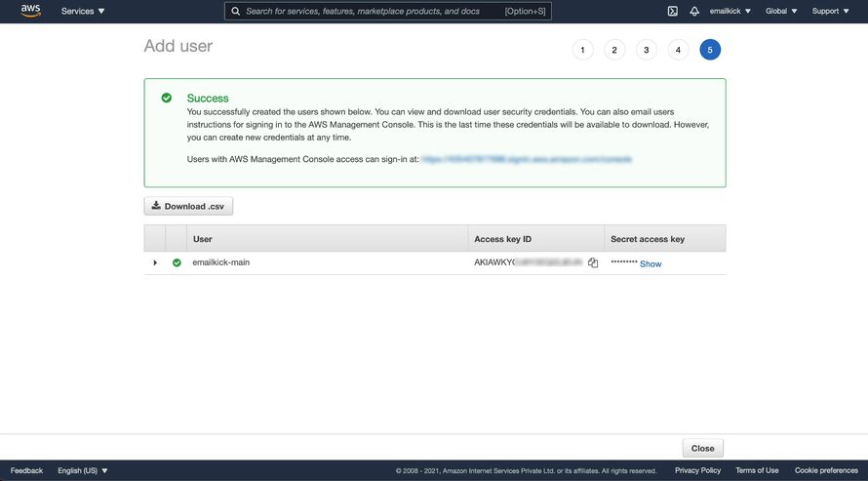Click the green Success checkmark icon

(x=167, y=98)
